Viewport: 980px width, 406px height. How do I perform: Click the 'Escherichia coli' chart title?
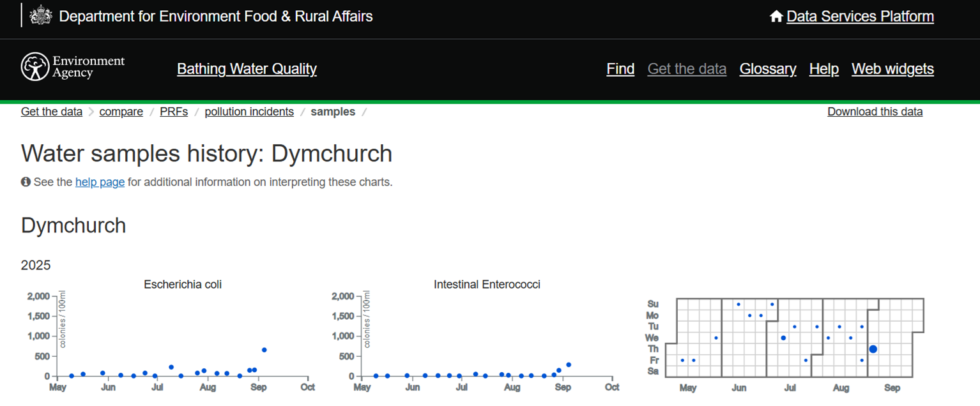point(183,284)
